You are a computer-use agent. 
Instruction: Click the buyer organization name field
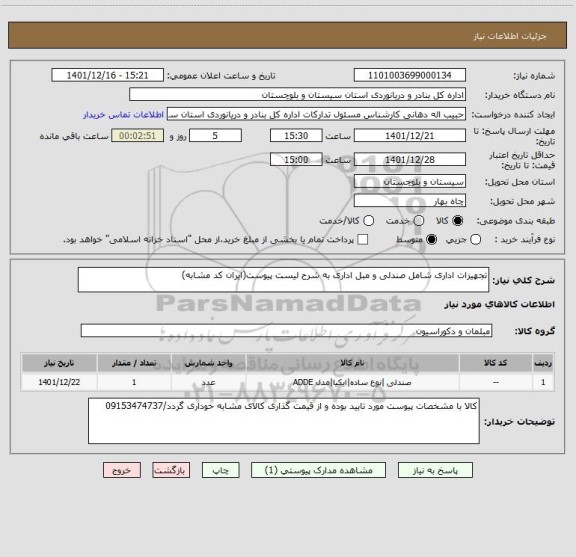pyautogui.click(x=298, y=95)
